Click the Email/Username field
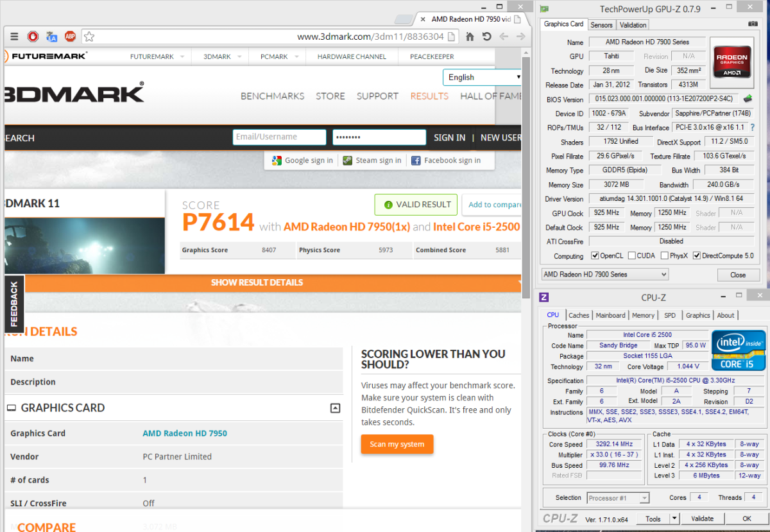Image resolution: width=770 pixels, height=532 pixels. 279,137
